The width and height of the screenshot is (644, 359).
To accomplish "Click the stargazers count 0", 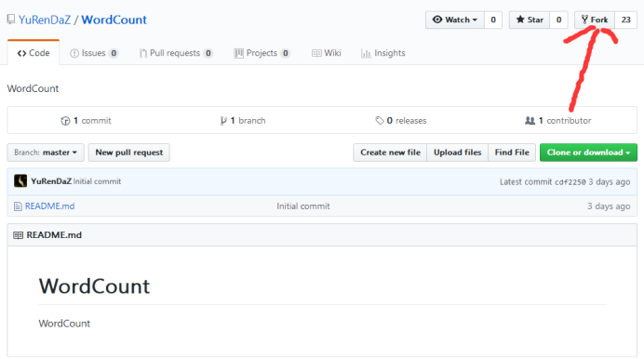I will pos(558,20).
